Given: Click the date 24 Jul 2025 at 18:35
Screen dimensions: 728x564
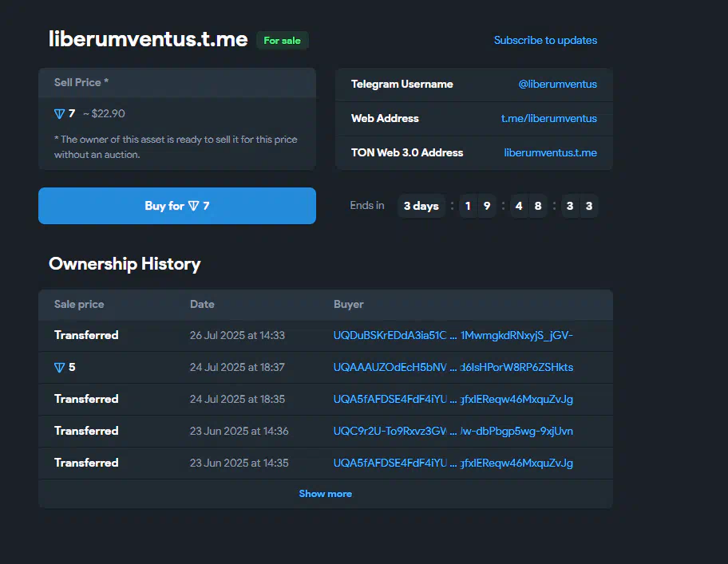Looking at the screenshot, I should point(237,400).
